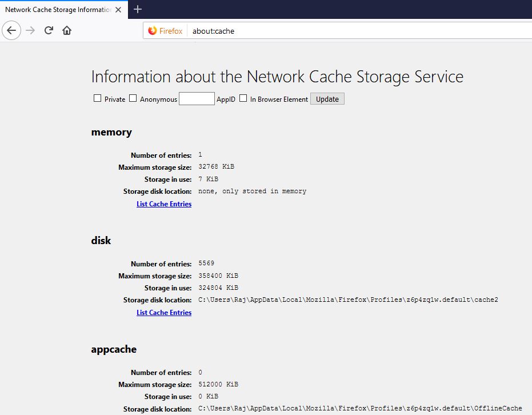Click the Firefox identity icon in address bar
The image size is (532, 415).
(x=153, y=31)
